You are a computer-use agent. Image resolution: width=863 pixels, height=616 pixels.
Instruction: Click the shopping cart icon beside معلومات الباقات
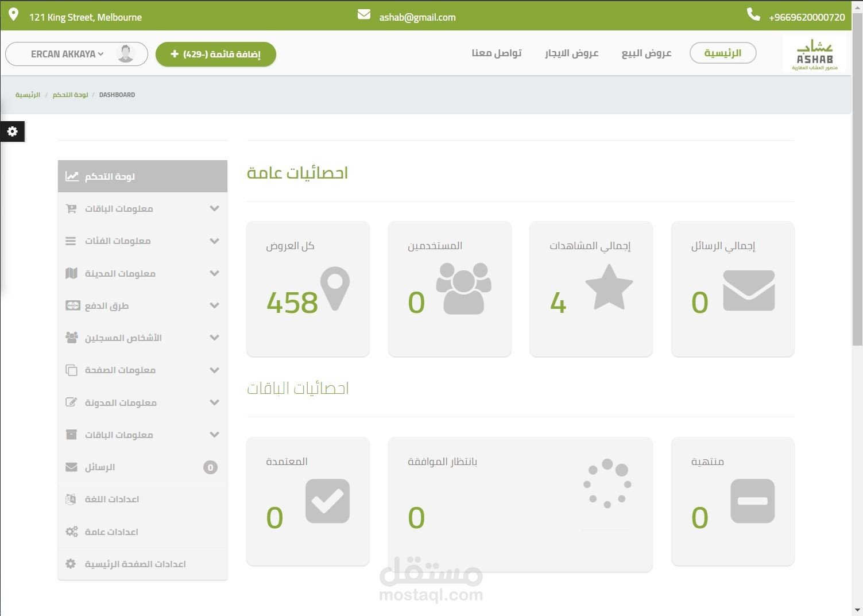click(72, 208)
